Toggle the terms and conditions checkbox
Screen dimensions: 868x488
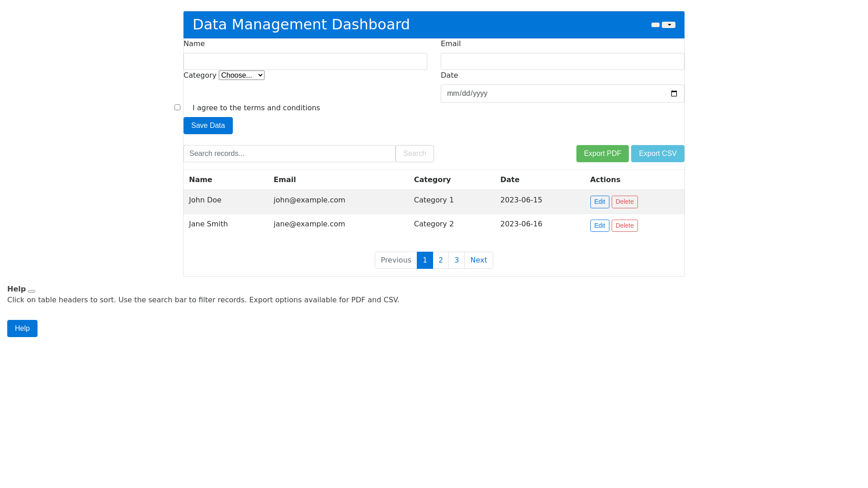point(177,108)
